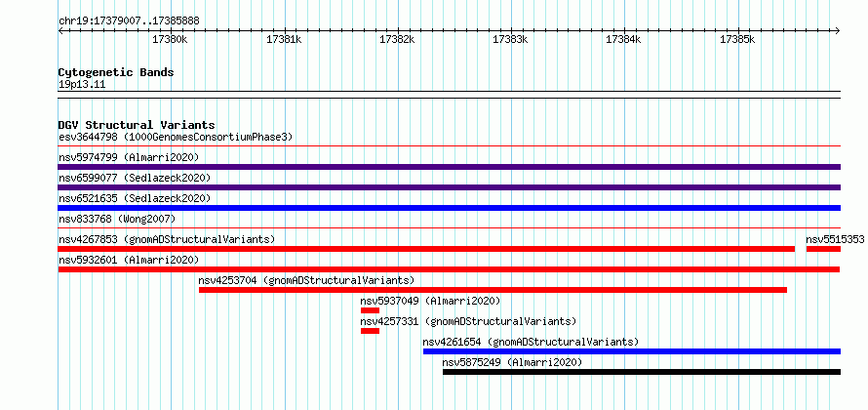Click the 17380k ruler tick label
Viewport: 868px width, 410px height.
(x=171, y=39)
